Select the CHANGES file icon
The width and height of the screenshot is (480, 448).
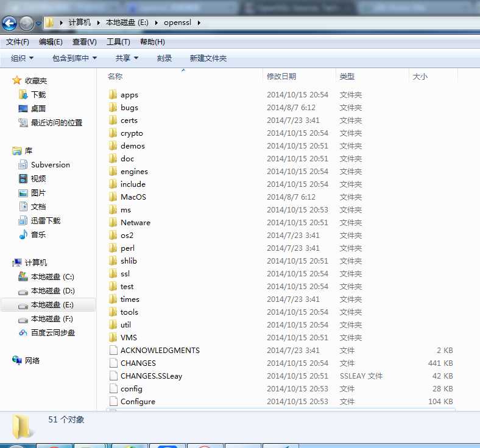tap(113, 363)
